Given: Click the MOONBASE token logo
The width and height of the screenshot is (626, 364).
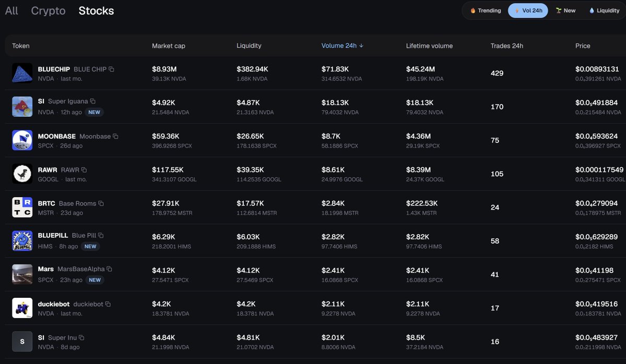Looking at the screenshot, I should (x=22, y=140).
